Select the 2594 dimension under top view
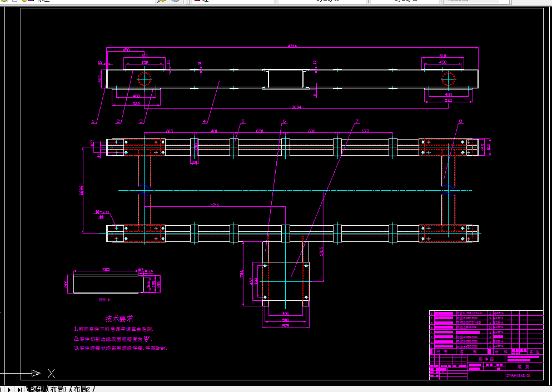The image size is (552, 392). coord(296,107)
